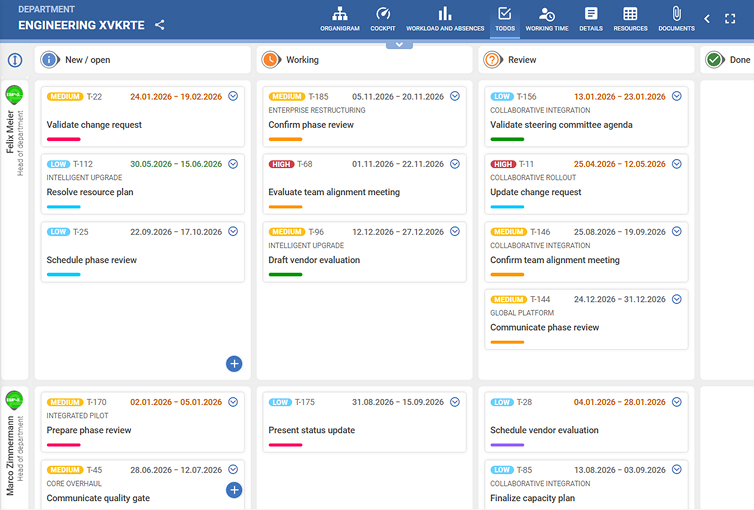Click the back chevron in header
The width and height of the screenshot is (754, 510).
(707, 19)
